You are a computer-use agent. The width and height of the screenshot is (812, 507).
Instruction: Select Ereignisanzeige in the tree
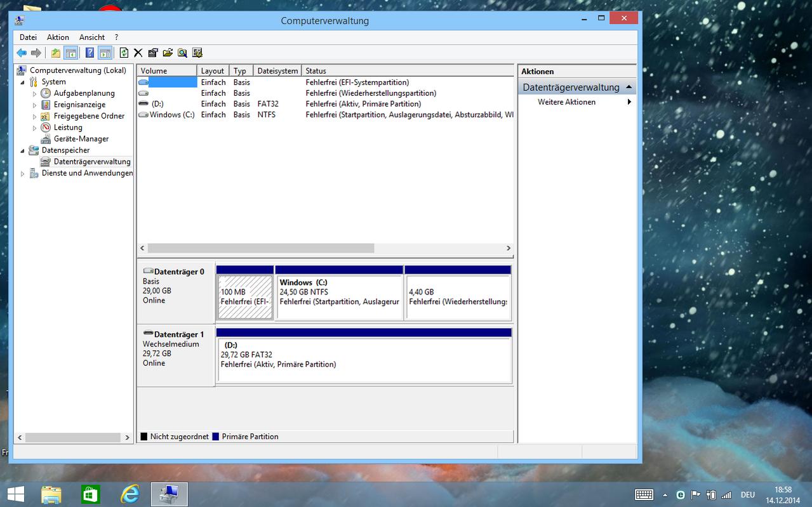pos(79,105)
